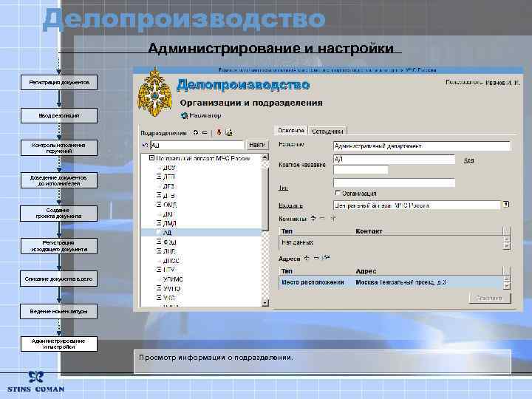Expand the ОМД tree node
532x399 pixels.
point(159,205)
